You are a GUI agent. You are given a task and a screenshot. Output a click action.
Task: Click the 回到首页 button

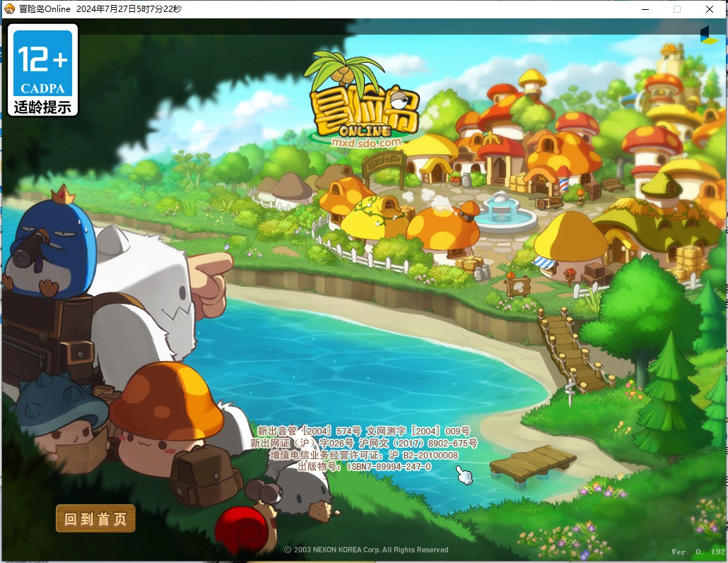point(95,518)
